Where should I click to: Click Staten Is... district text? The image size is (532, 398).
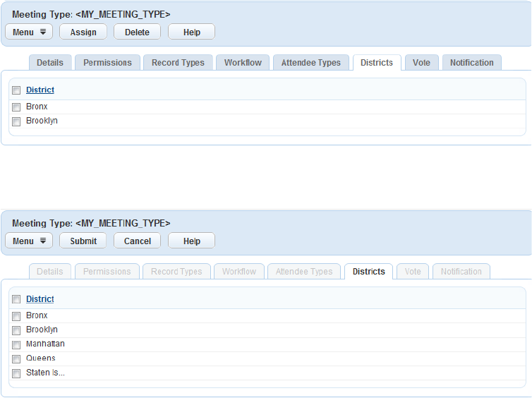click(x=45, y=373)
